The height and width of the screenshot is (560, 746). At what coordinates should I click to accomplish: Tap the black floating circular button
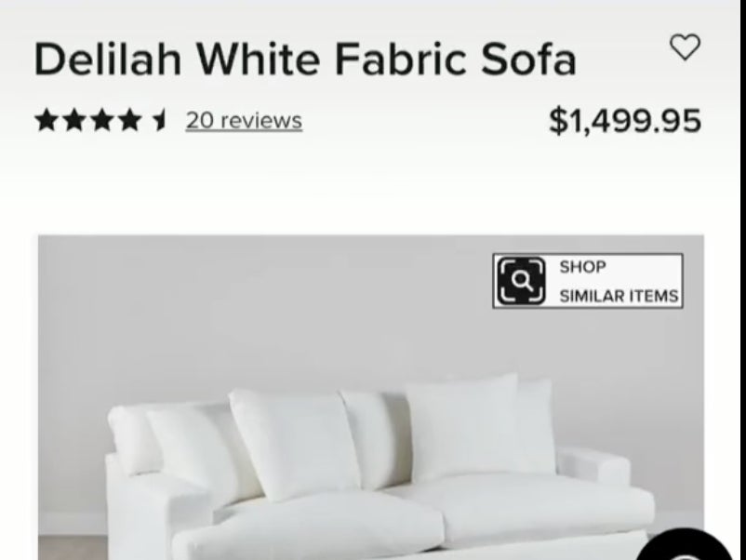[685, 545]
